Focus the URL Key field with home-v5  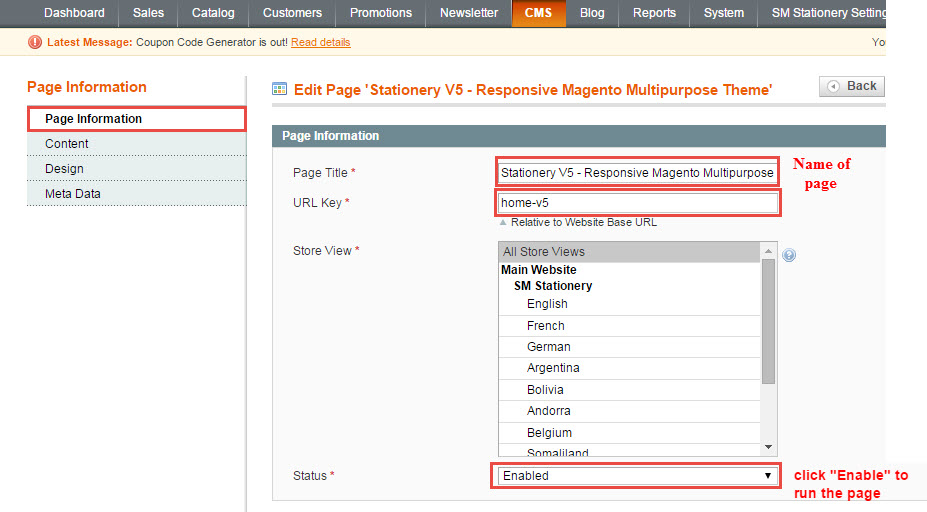637,203
